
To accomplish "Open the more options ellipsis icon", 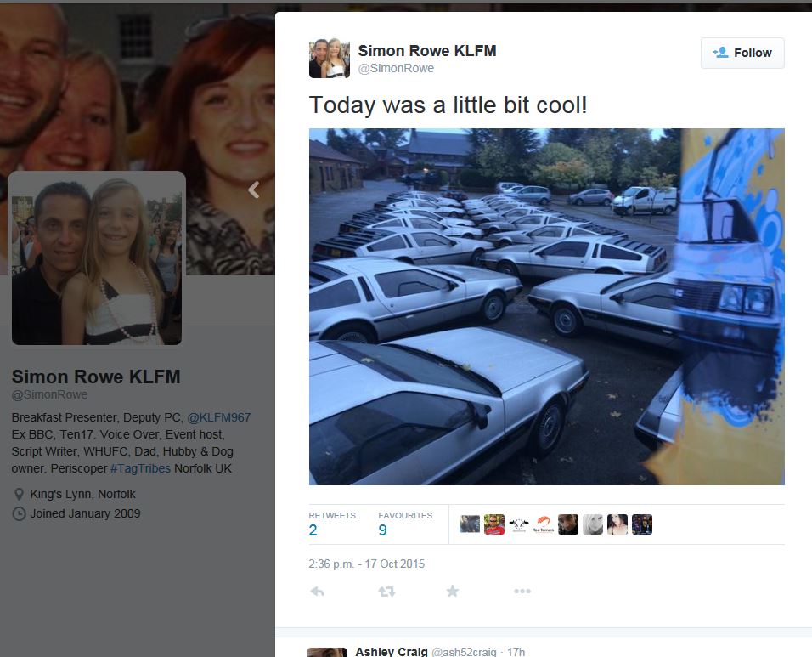I will (522, 592).
